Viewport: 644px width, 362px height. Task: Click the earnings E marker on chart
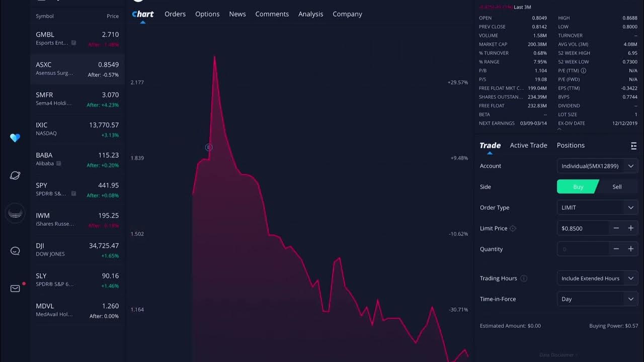pyautogui.click(x=209, y=147)
